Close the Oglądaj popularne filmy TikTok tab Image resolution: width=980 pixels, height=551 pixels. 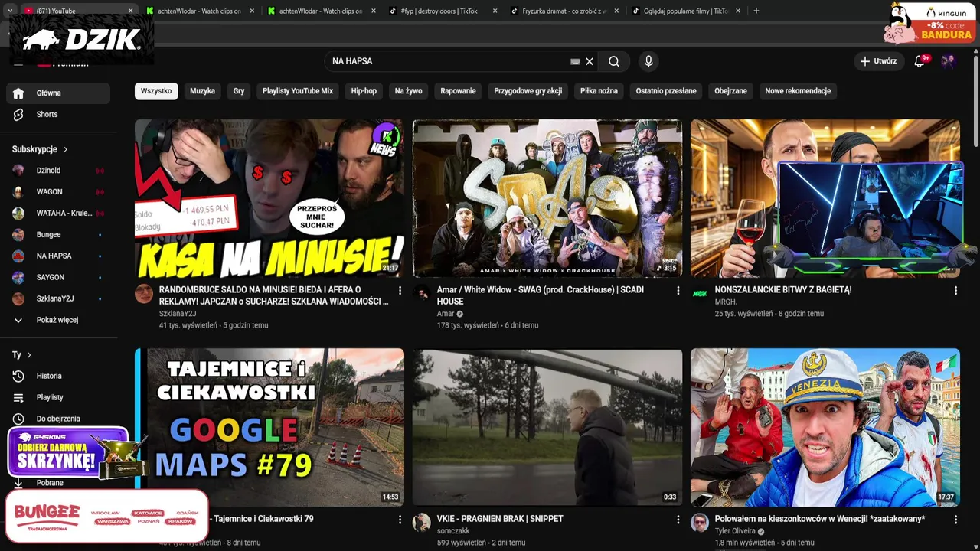coord(738,11)
